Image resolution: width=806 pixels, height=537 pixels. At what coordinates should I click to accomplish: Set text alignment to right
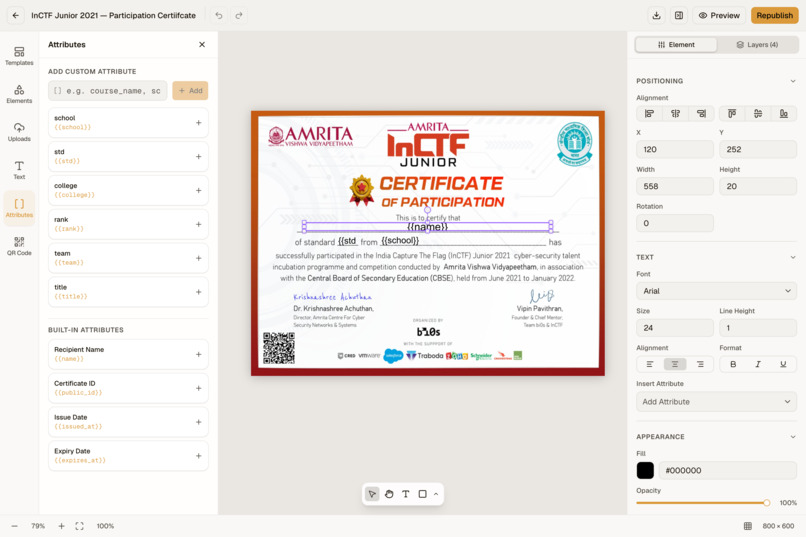tap(700, 364)
